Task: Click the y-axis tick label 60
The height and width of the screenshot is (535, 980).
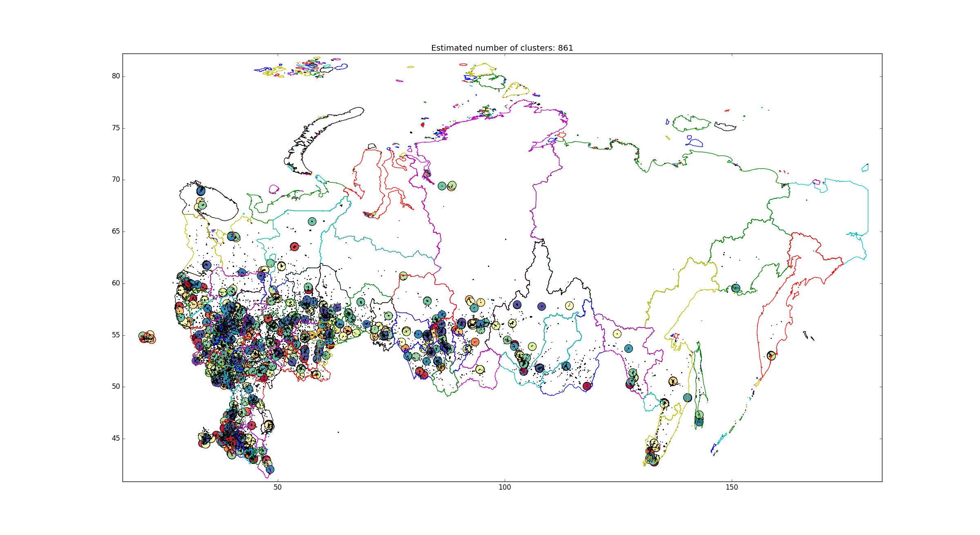Action: [116, 283]
